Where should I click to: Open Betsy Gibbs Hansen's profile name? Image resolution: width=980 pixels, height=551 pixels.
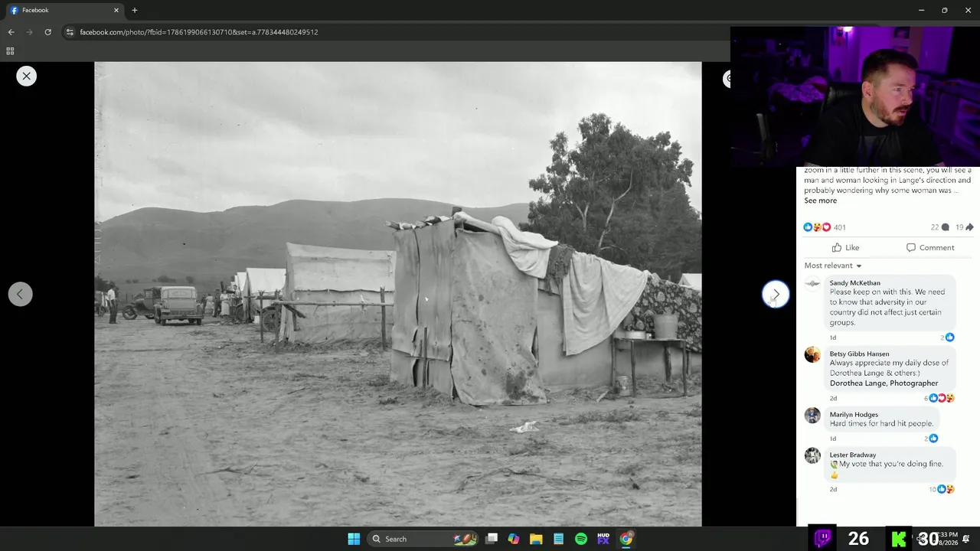pyautogui.click(x=859, y=354)
